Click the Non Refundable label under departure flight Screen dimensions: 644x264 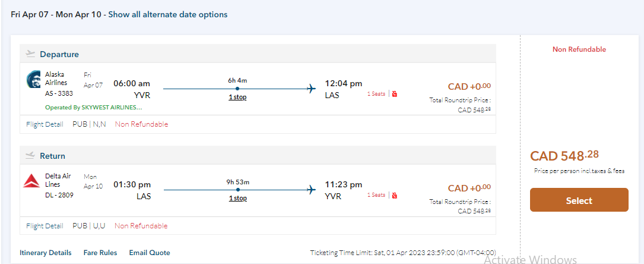(x=141, y=124)
